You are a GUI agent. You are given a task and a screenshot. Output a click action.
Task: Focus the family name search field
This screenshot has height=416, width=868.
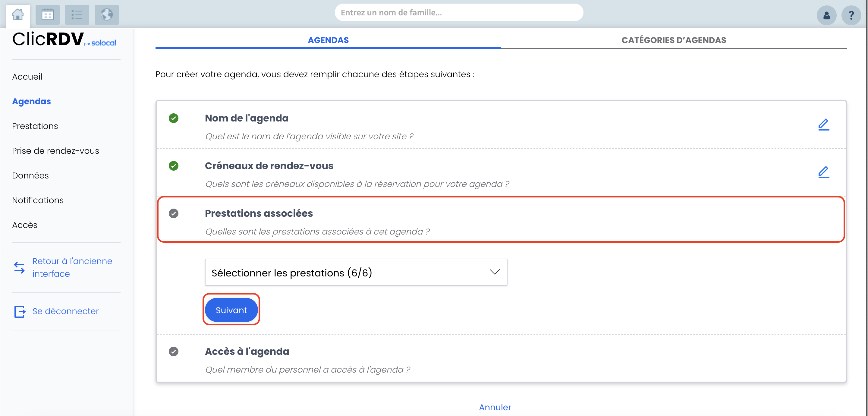point(459,12)
